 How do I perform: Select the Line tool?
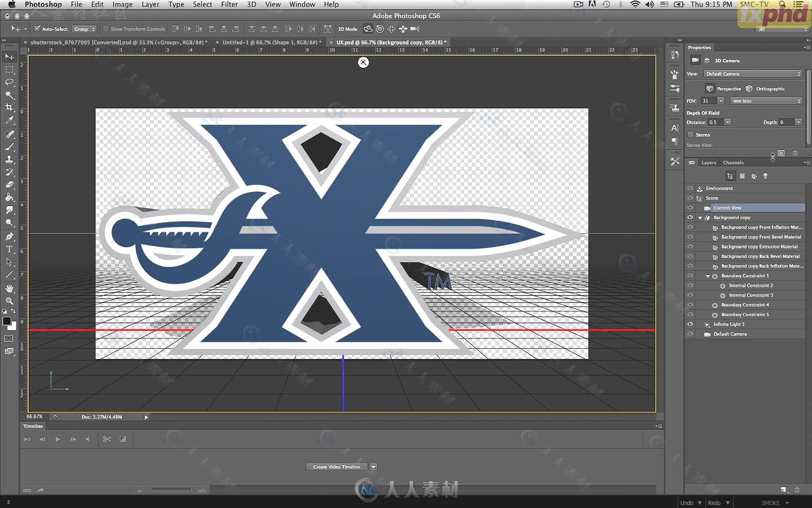tap(10, 275)
